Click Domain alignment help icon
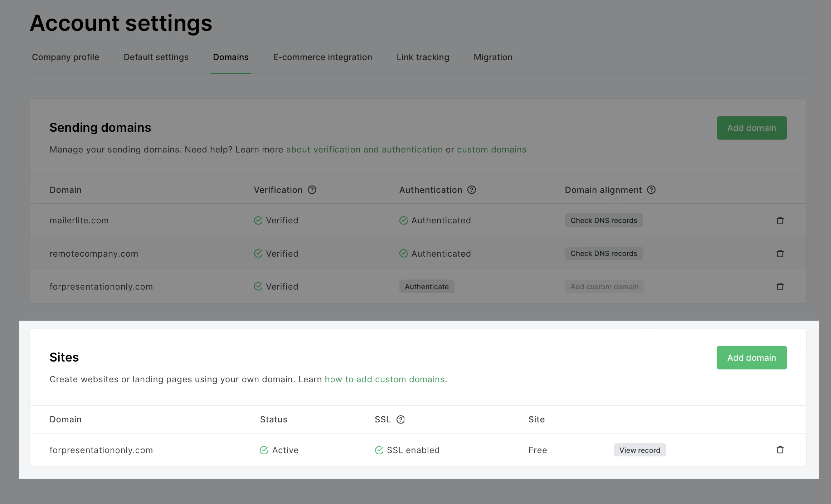The image size is (831, 504). [x=651, y=190]
